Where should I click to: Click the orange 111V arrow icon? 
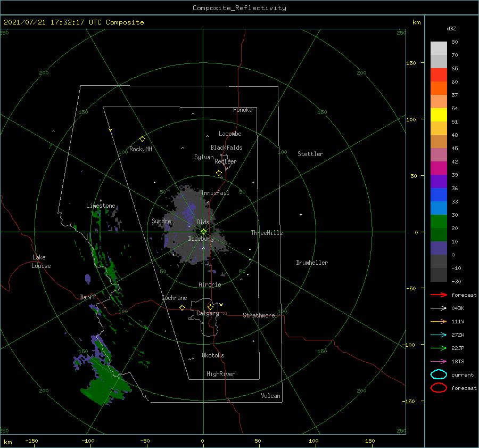(439, 321)
